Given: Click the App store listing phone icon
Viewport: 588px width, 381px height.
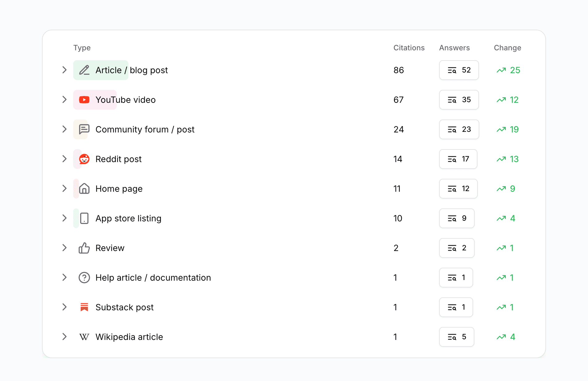Looking at the screenshot, I should coord(84,218).
